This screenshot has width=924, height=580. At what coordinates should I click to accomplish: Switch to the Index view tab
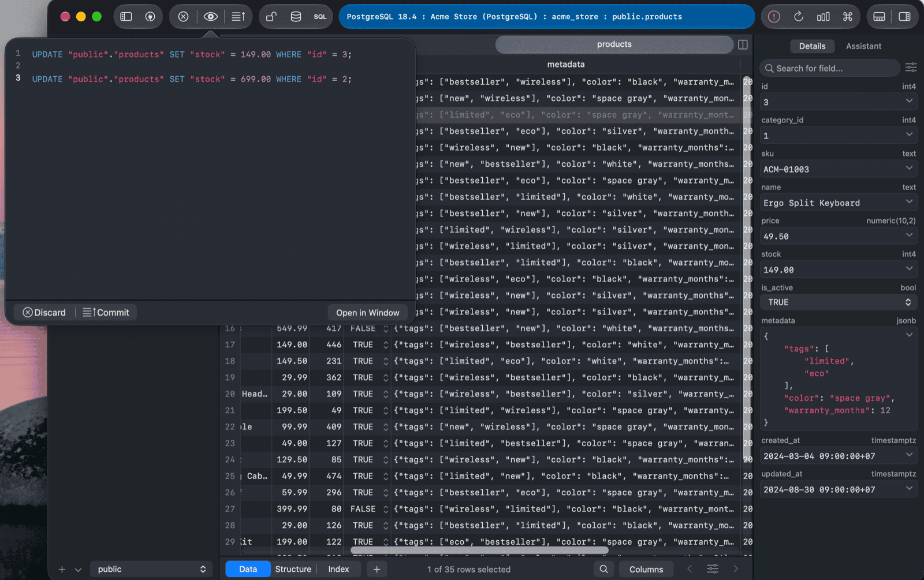pyautogui.click(x=338, y=569)
